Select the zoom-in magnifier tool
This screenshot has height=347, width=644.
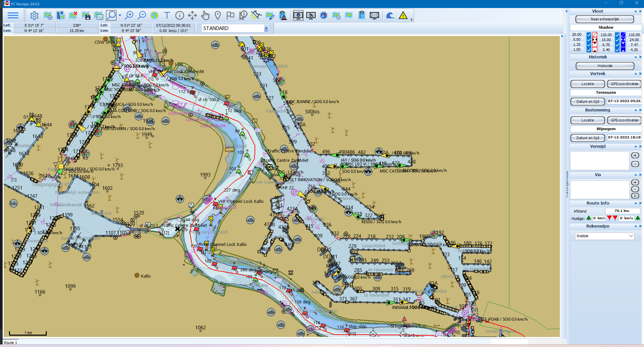coord(130,15)
